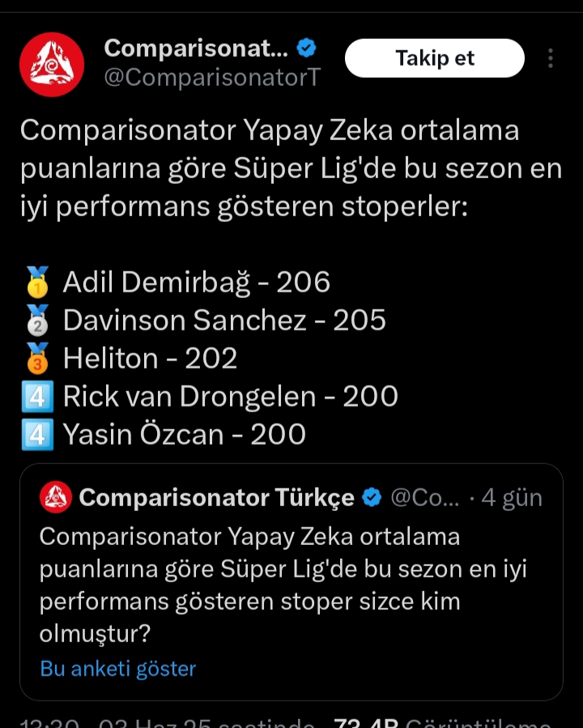Tap the Davinson Sanchez - 205 line
This screenshot has height=728, width=583.
224,321
